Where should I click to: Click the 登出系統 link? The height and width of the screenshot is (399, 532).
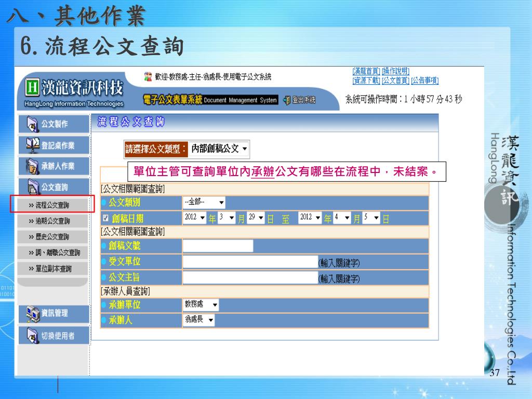[303, 100]
